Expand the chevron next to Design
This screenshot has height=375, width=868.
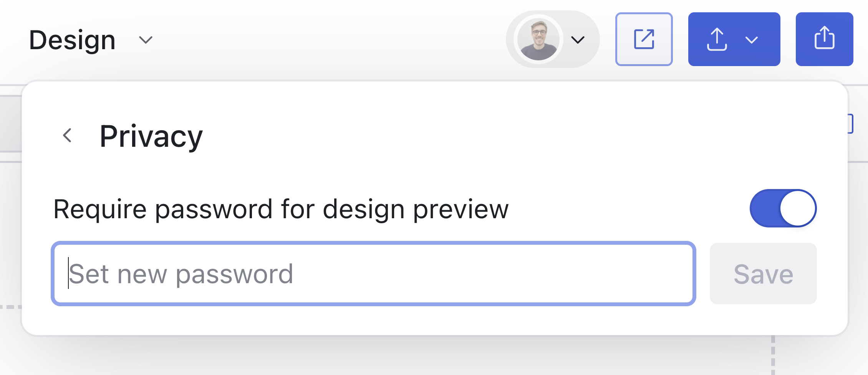146,40
